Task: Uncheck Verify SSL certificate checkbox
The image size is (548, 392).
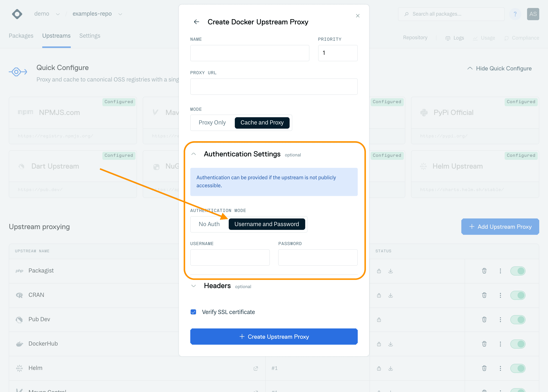Action: coord(193,312)
